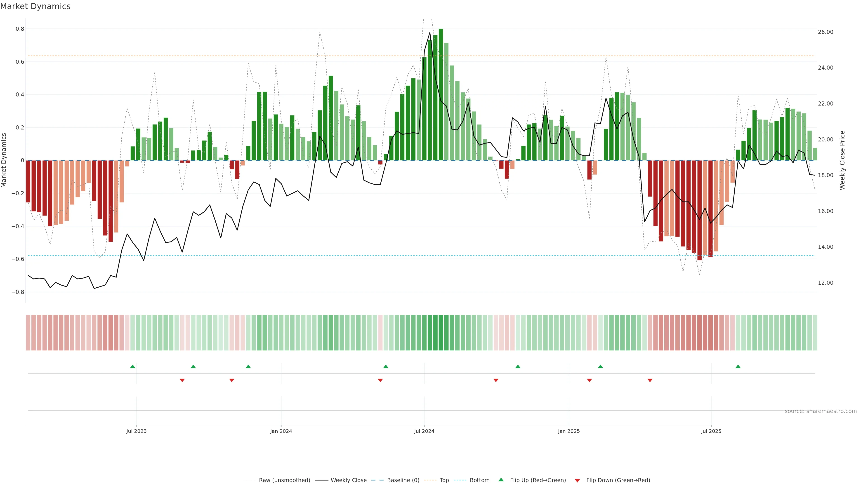This screenshot has height=488, width=868.
Task: Click the Jan 2024 x-axis label
Action: (x=281, y=431)
